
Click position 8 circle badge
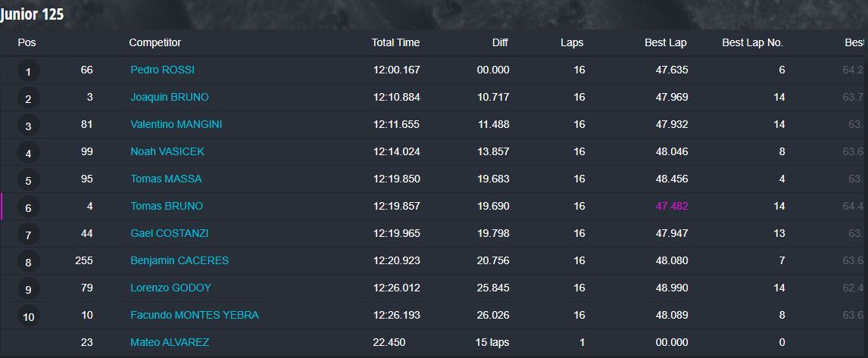28,263
